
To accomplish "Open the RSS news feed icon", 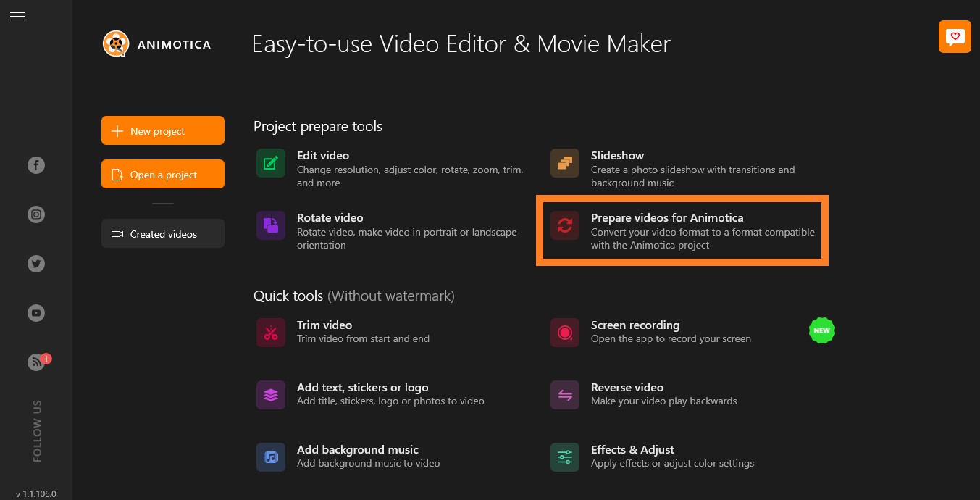I will (x=36, y=362).
